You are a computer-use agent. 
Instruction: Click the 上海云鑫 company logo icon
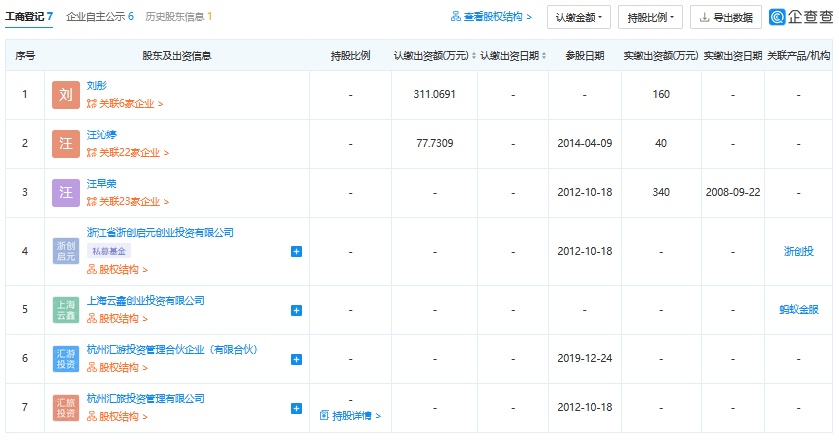point(65,310)
